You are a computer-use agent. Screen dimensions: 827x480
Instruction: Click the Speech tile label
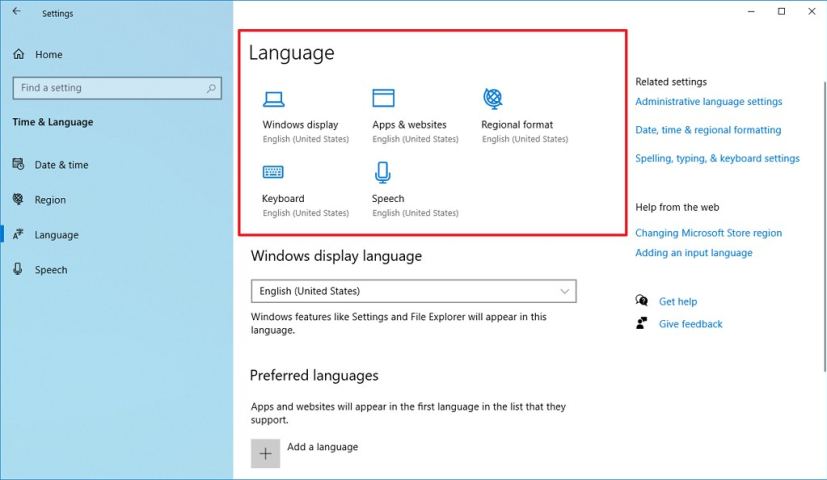[388, 198]
